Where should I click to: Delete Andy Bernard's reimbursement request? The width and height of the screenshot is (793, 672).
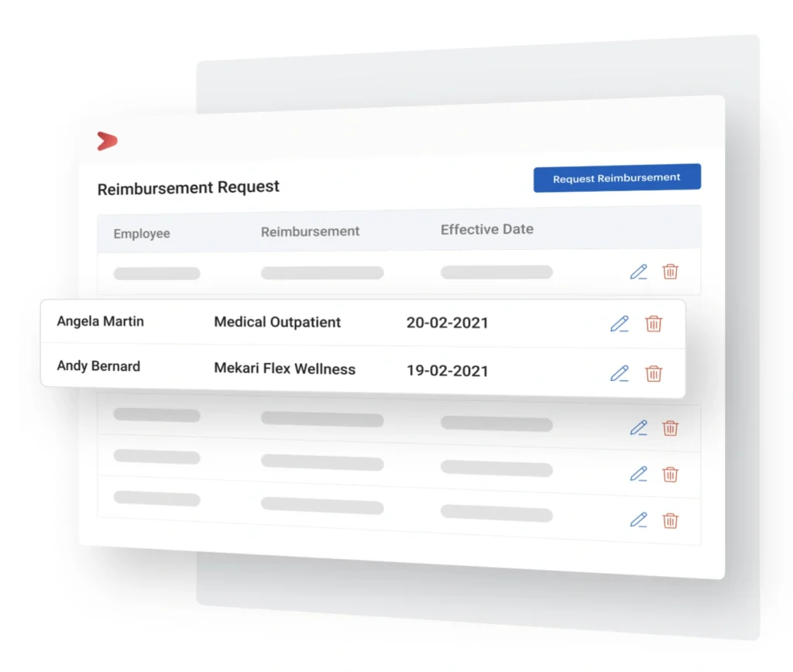tap(654, 374)
